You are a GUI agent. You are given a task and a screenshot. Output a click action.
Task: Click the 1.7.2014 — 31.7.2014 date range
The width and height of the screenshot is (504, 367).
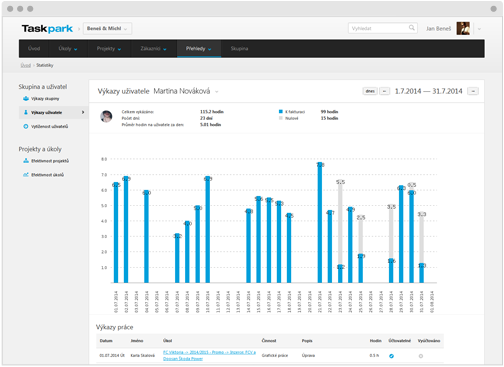(428, 91)
